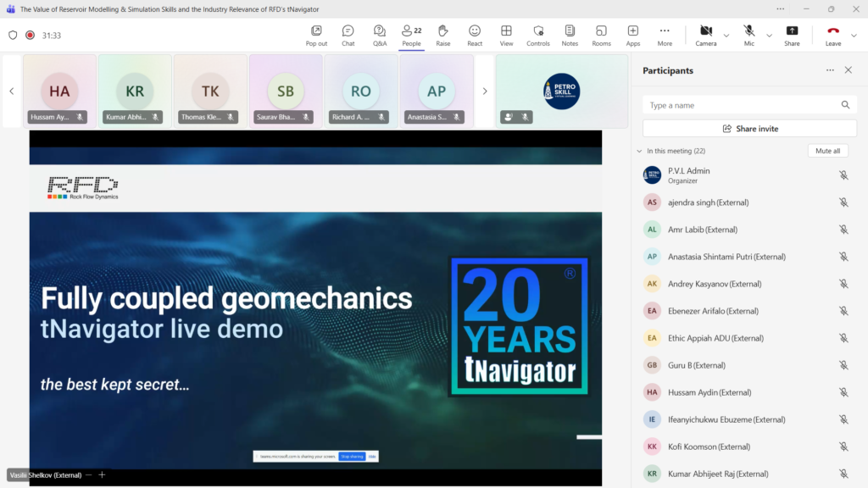Open the React emoji menu
The height and width of the screenshot is (488, 868).
point(475,35)
